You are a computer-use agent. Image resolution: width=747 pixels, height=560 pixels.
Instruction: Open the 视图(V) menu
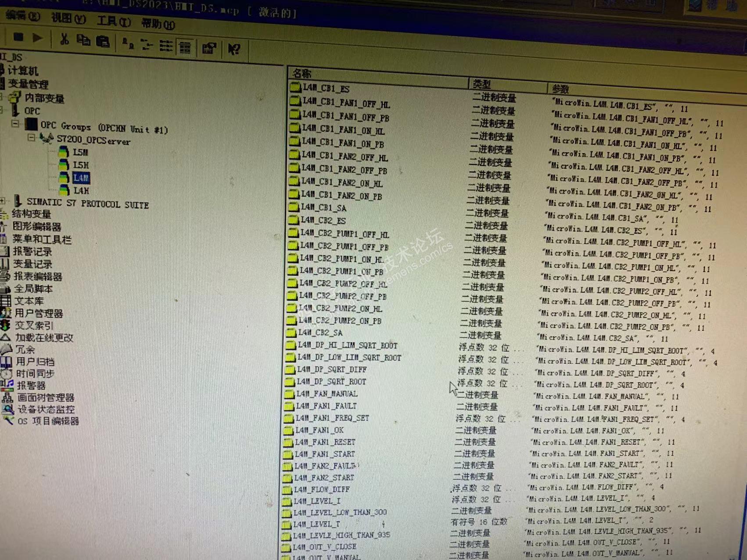(x=68, y=18)
